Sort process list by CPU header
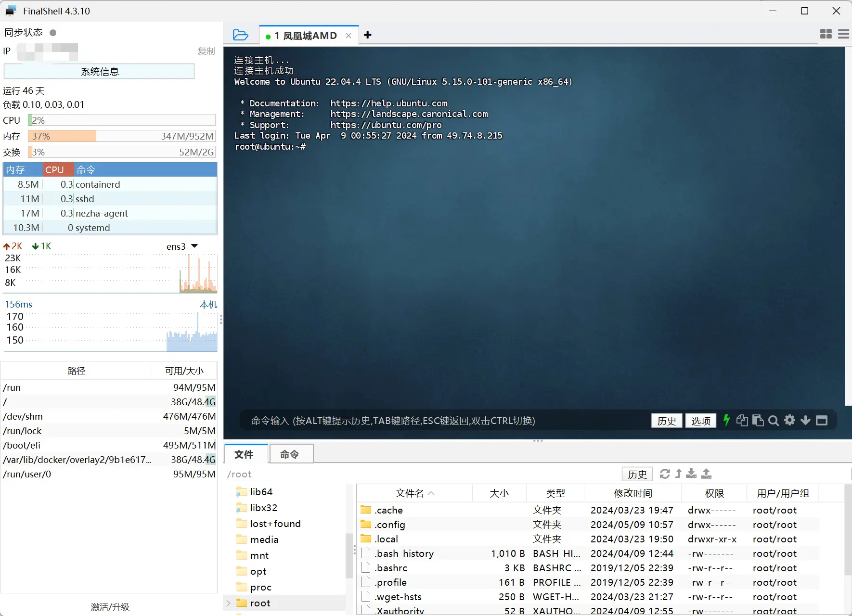The width and height of the screenshot is (852, 616). pyautogui.click(x=58, y=170)
